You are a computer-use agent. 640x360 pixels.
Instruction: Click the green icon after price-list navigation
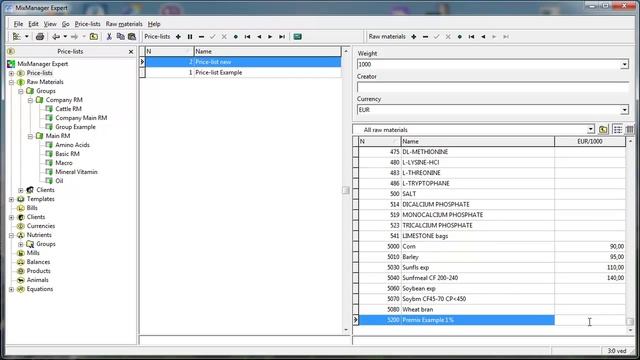coord(298,37)
